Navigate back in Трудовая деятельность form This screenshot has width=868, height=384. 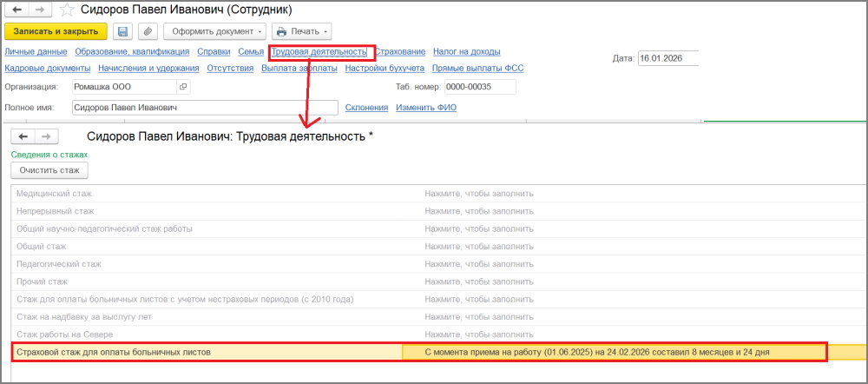click(x=23, y=136)
